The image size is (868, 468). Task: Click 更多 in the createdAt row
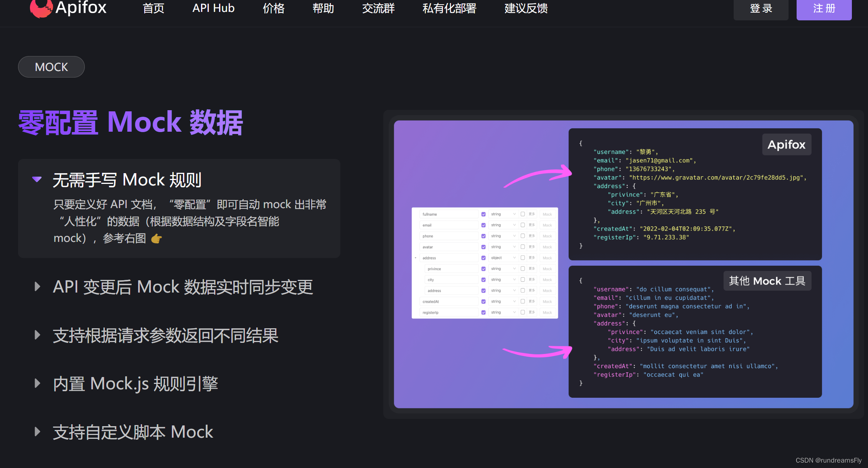pyautogui.click(x=532, y=301)
